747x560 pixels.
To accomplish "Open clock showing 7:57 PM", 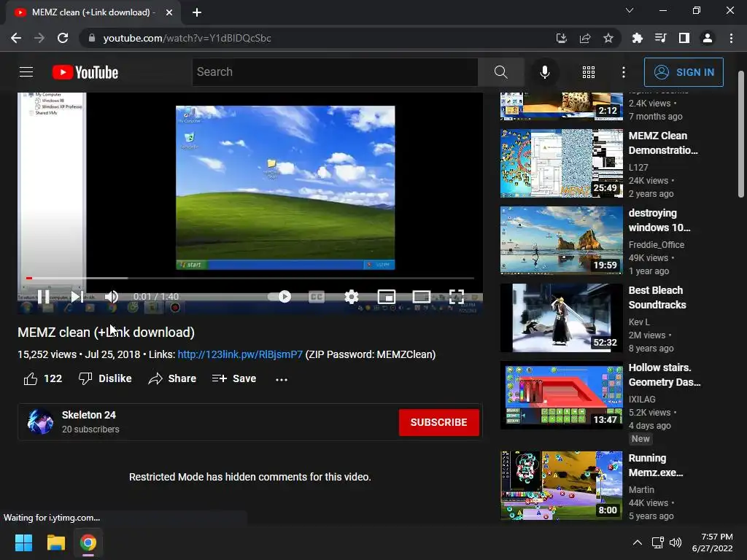I will (x=712, y=542).
